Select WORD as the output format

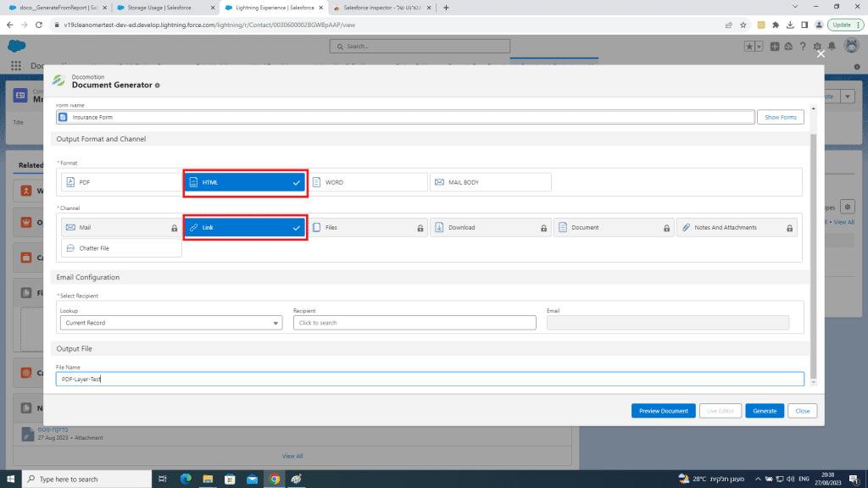367,182
